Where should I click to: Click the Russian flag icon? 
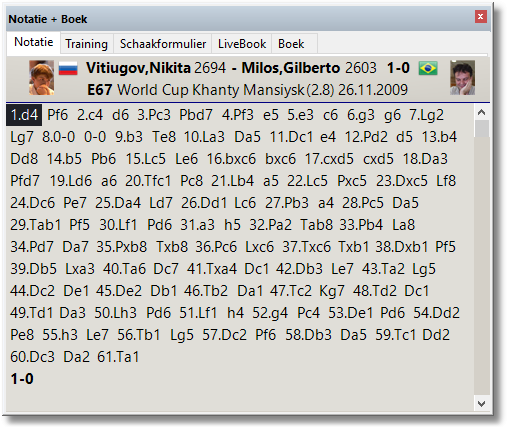coord(68,68)
